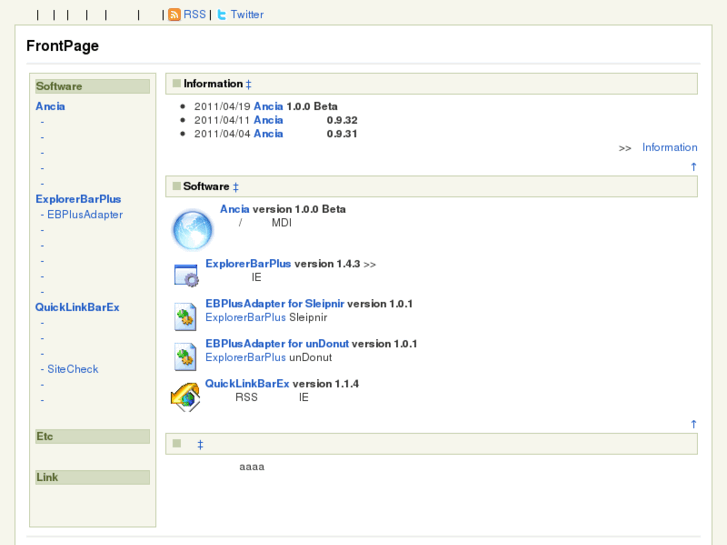Click the ExplorerBarPlus window-gear icon
Screen dimensions: 727x545
(186, 275)
